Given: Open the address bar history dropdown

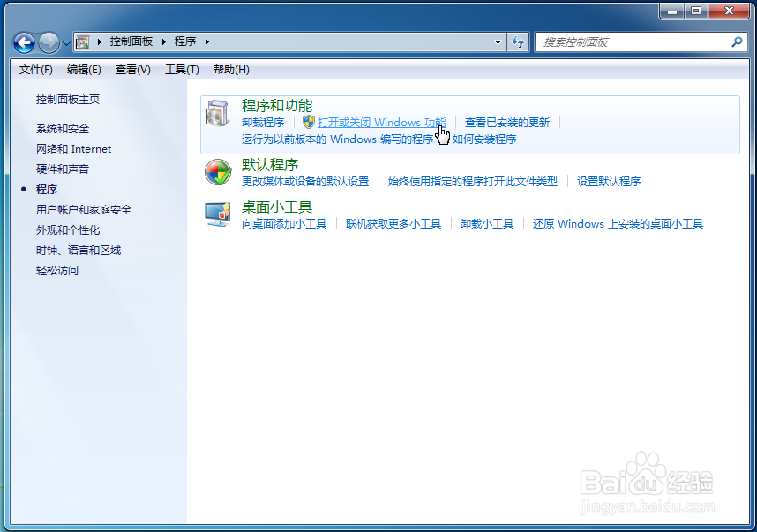Looking at the screenshot, I should click(x=498, y=42).
